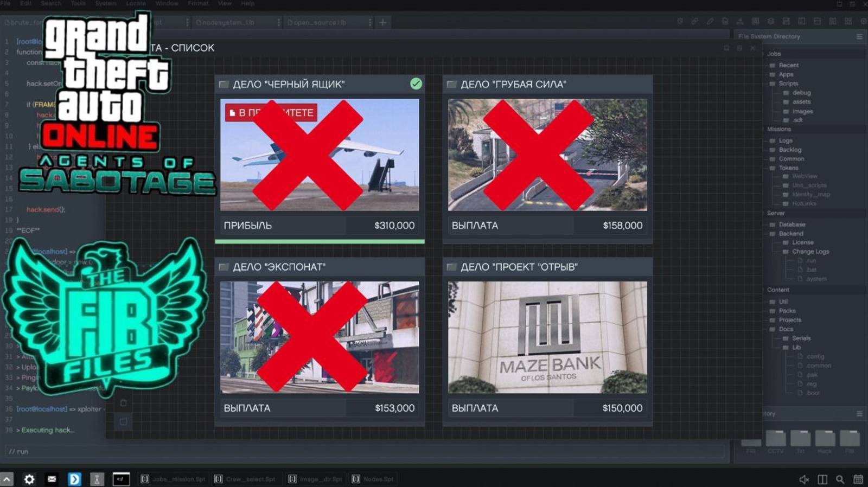Expand the Change Logs folder

pos(806,252)
